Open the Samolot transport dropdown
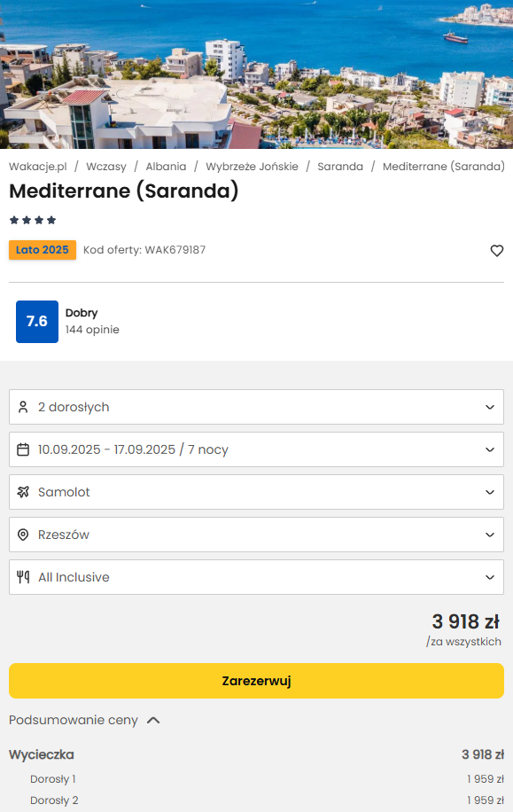Screen dimensions: 513x812 click(x=256, y=492)
